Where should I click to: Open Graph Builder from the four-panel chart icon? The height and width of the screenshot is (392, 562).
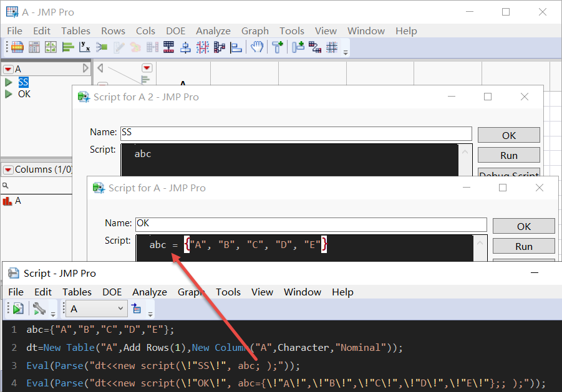[x=51, y=47]
